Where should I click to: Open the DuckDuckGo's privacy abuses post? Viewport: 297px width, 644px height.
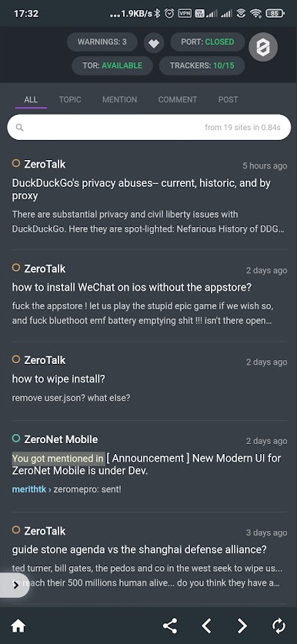coord(142,189)
